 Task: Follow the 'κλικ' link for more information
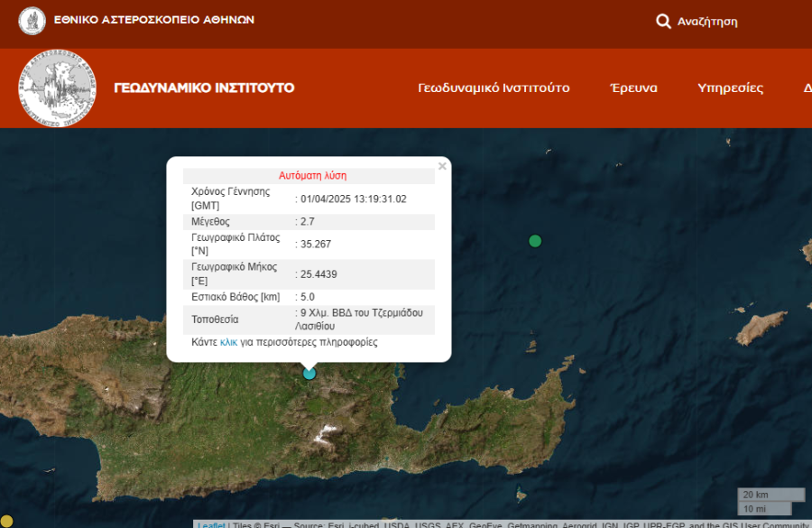(228, 342)
